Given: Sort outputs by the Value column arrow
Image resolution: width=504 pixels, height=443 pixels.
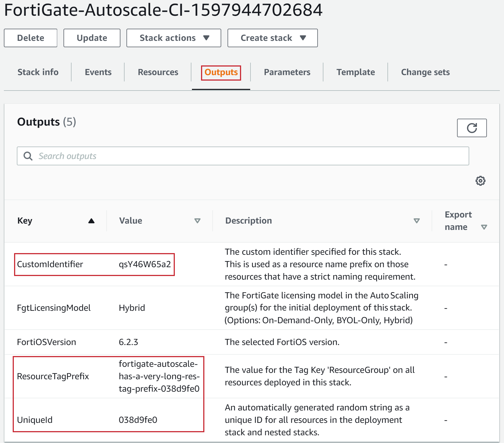Looking at the screenshot, I should click(197, 221).
